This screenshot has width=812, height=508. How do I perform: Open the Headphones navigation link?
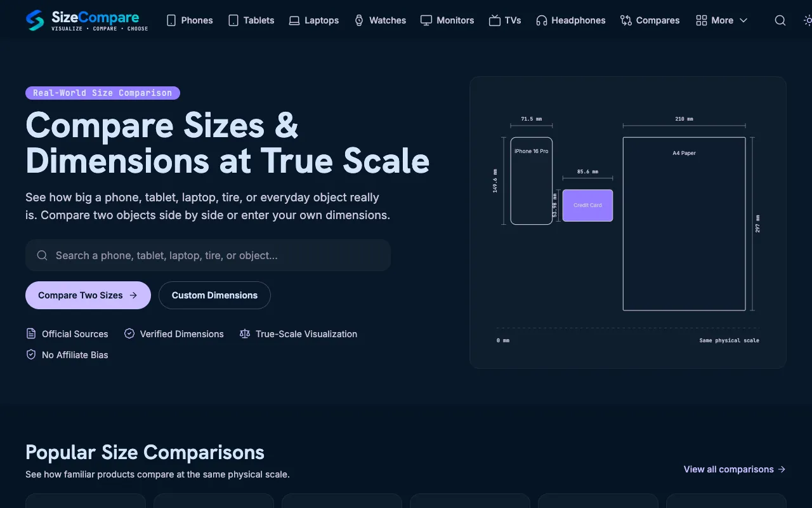coord(570,20)
